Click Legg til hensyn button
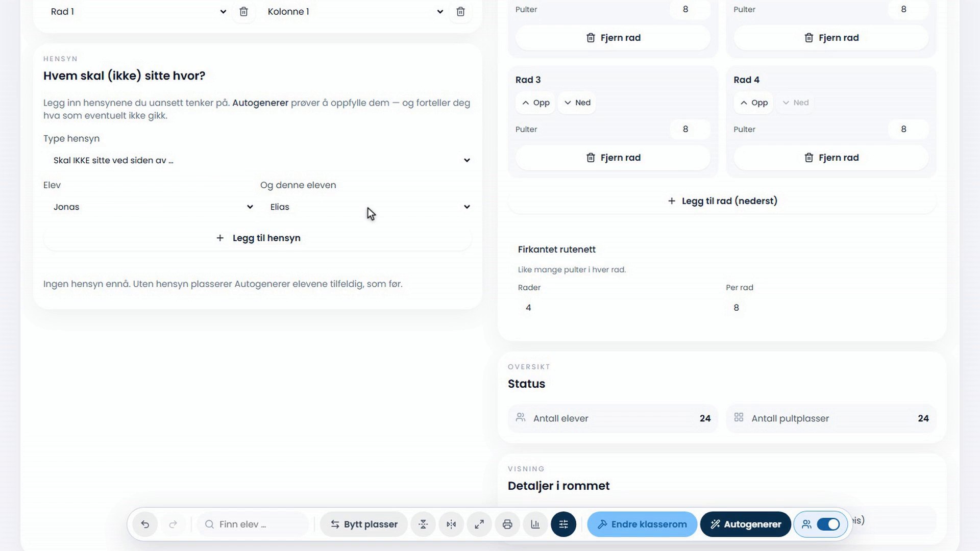The width and height of the screenshot is (980, 551). (x=258, y=238)
